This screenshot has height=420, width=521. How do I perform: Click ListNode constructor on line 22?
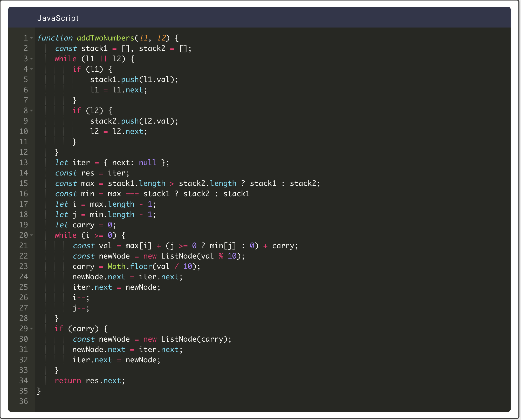179,256
